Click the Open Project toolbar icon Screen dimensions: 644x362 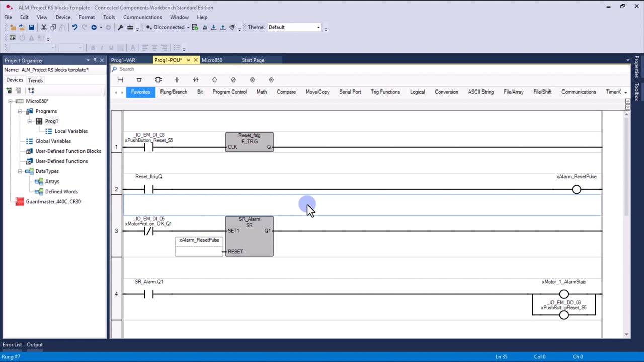pyautogui.click(x=22, y=27)
